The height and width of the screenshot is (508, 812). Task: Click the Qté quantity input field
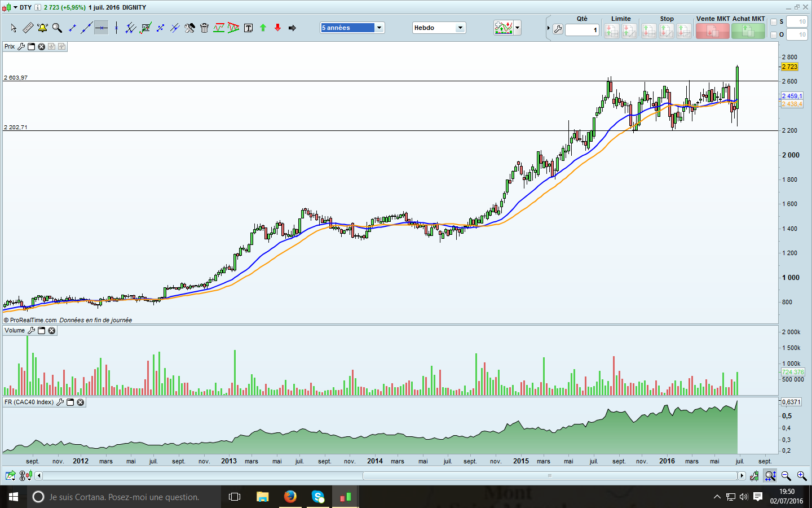(x=581, y=30)
